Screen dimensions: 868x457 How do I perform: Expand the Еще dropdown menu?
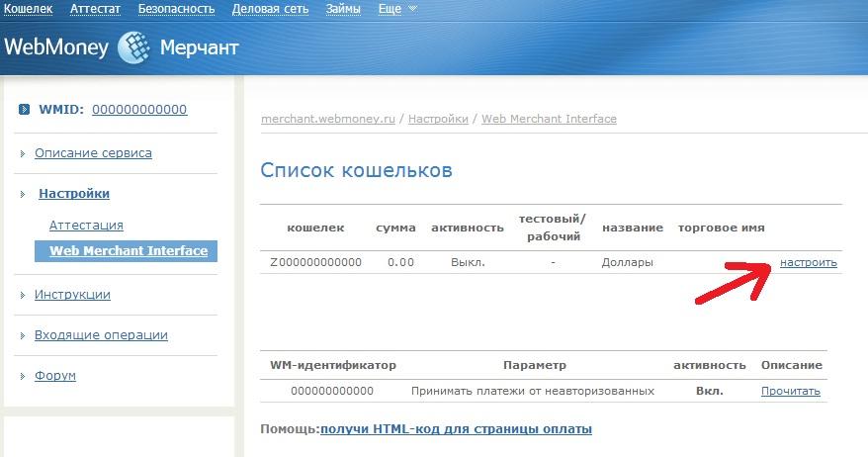(x=390, y=9)
